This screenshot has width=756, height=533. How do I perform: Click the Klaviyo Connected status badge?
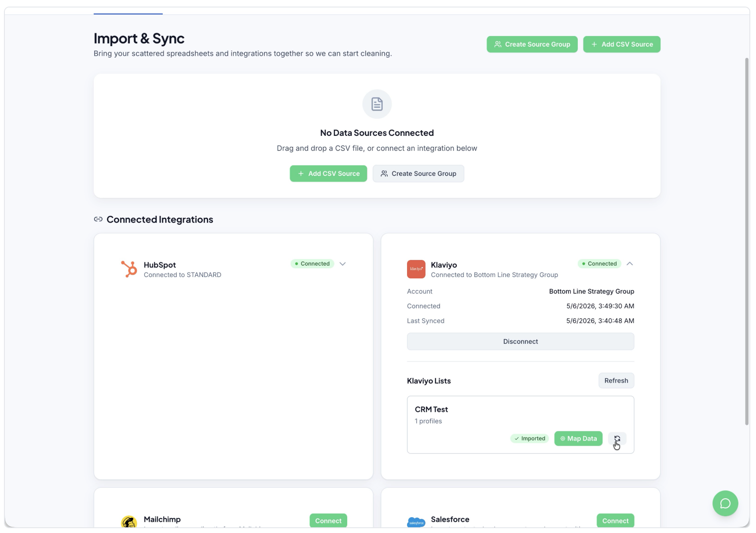[599, 264]
